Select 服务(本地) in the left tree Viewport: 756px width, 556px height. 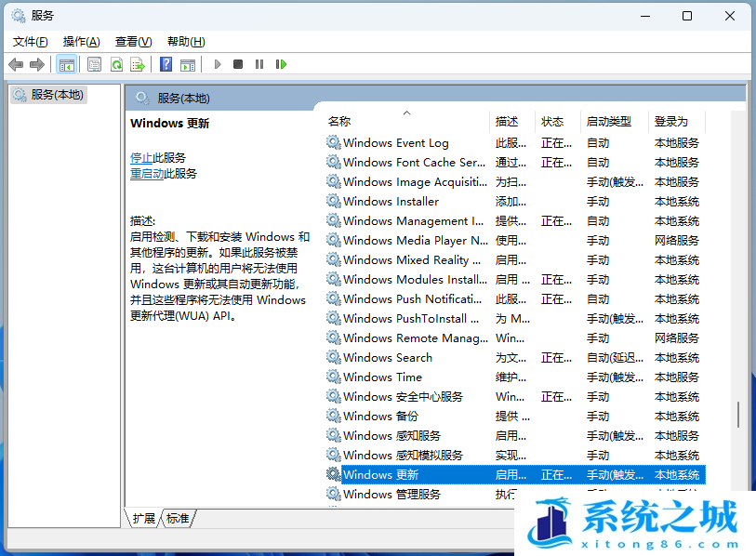click(48, 95)
